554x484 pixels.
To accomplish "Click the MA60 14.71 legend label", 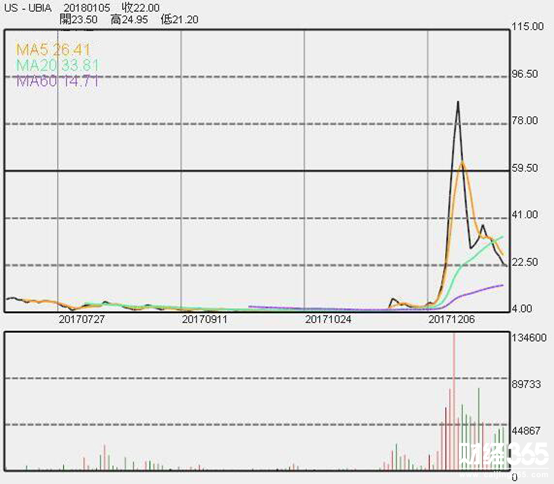I will (58, 82).
